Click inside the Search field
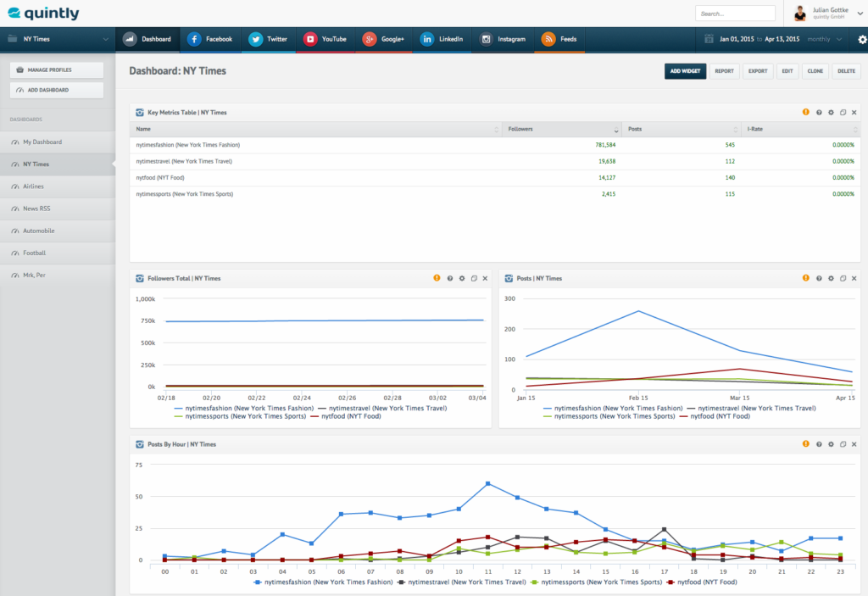This screenshot has height=596, width=868. 734,13
